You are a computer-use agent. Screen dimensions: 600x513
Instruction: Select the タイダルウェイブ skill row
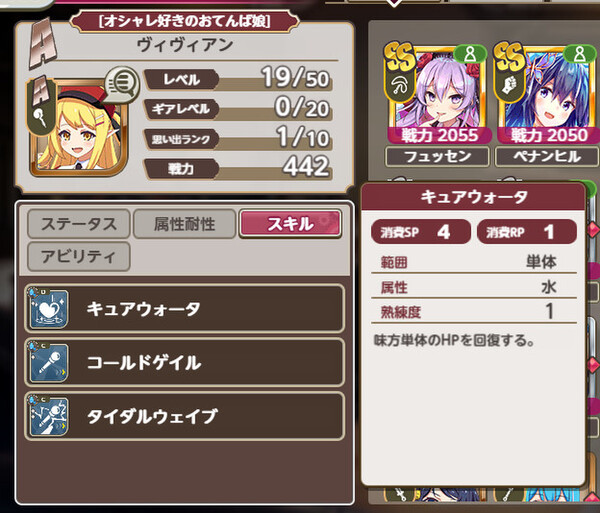[184, 416]
